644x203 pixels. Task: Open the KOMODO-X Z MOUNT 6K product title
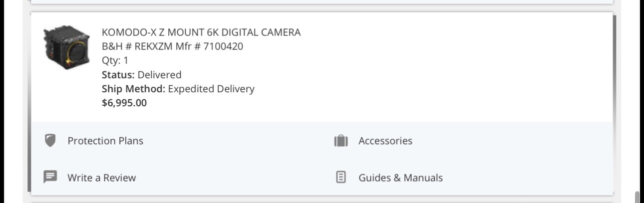point(201,33)
